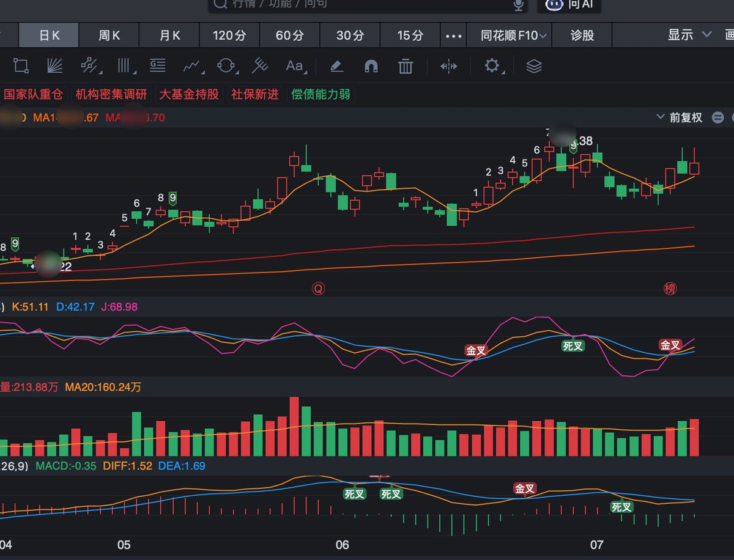
Task: Toggle the magnet snap tool
Action: (x=371, y=66)
